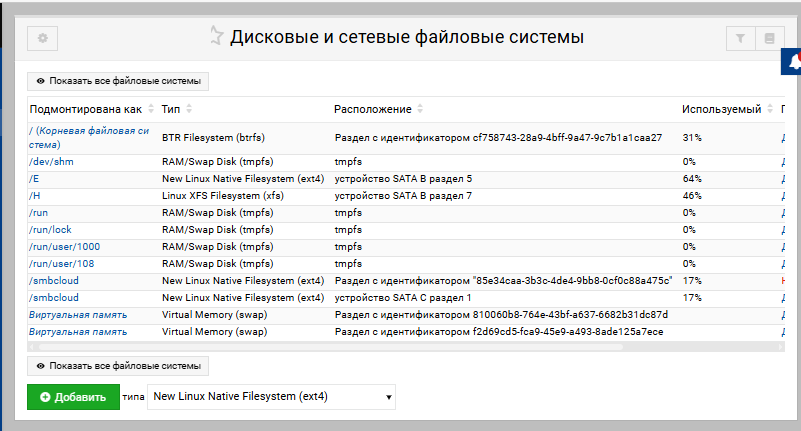Click the favorite star beside the title
Screen dimensions: 801x431
[x=216, y=37]
